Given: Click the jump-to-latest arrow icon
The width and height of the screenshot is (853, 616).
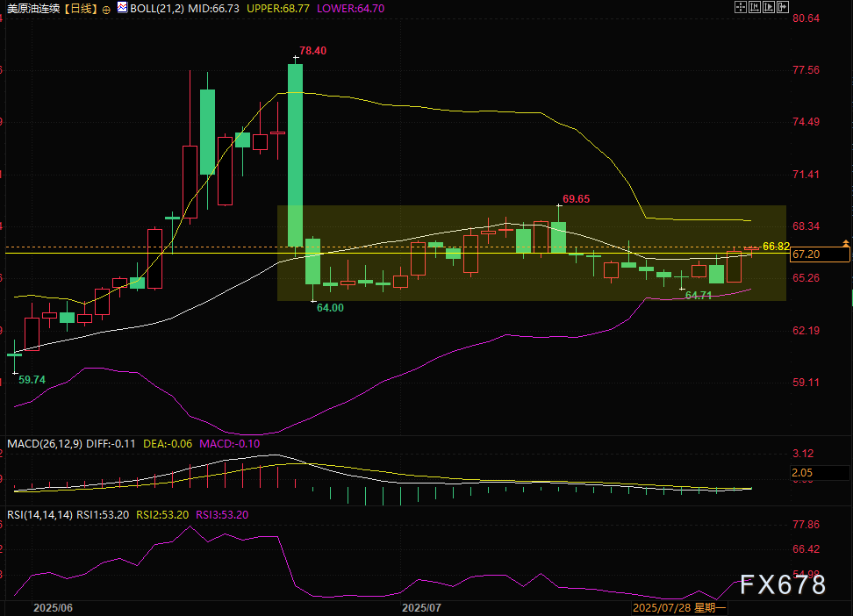Looking at the screenshot, I should tap(785, 8).
